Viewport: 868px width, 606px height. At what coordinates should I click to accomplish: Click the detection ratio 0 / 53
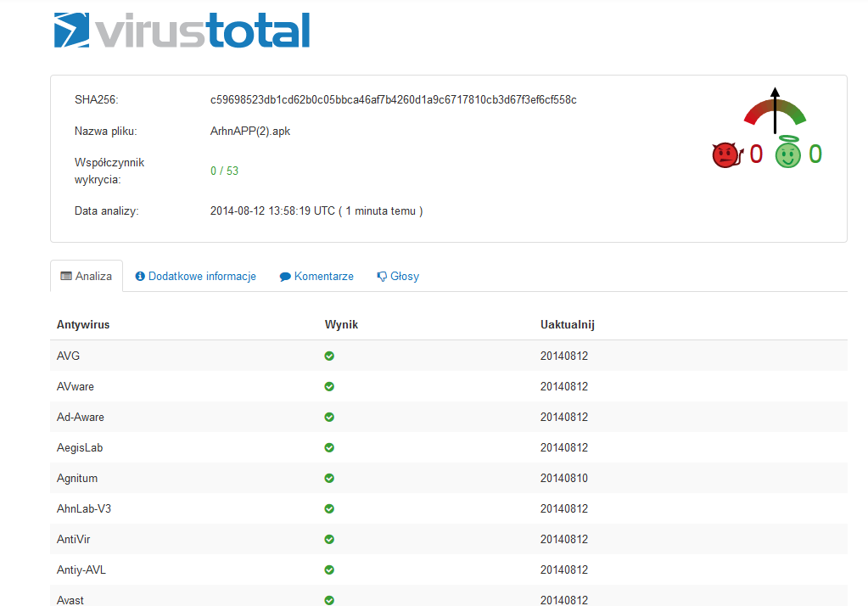click(x=224, y=171)
